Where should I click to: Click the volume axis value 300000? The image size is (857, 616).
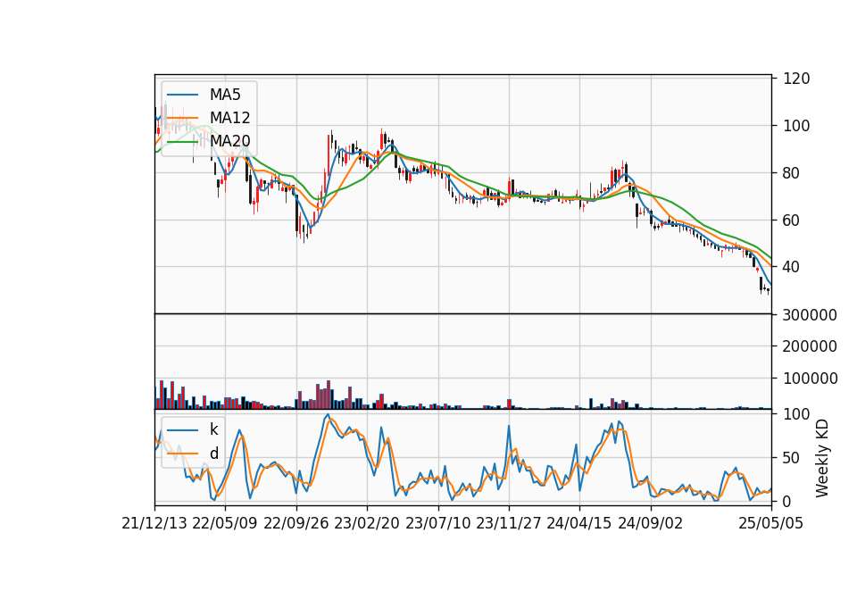(x=810, y=315)
